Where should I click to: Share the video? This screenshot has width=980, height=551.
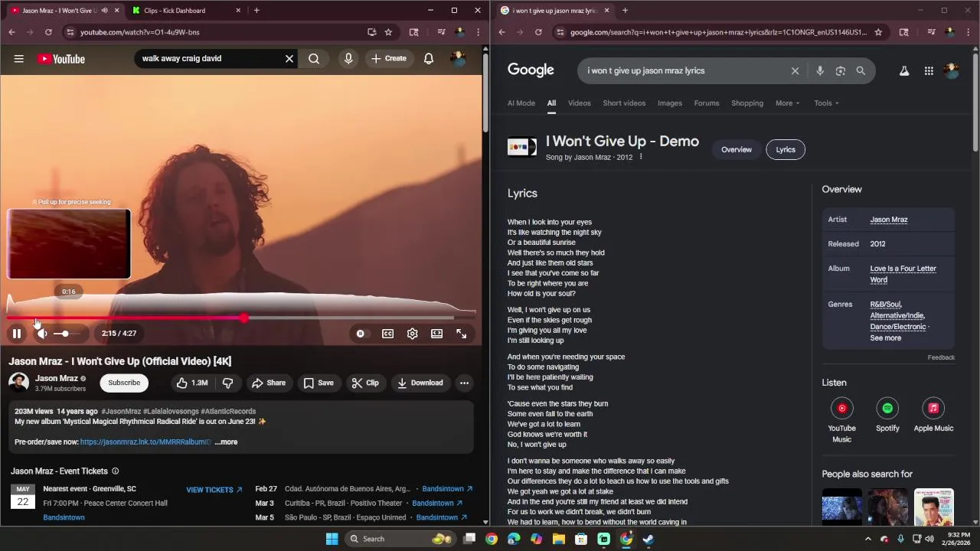(268, 383)
